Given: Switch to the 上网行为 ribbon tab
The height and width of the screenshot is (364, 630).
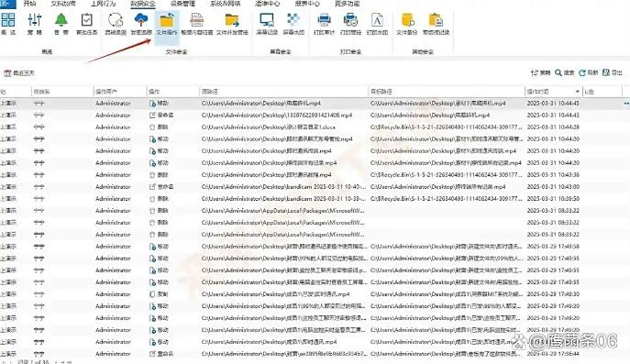Looking at the screenshot, I should [x=104, y=4].
